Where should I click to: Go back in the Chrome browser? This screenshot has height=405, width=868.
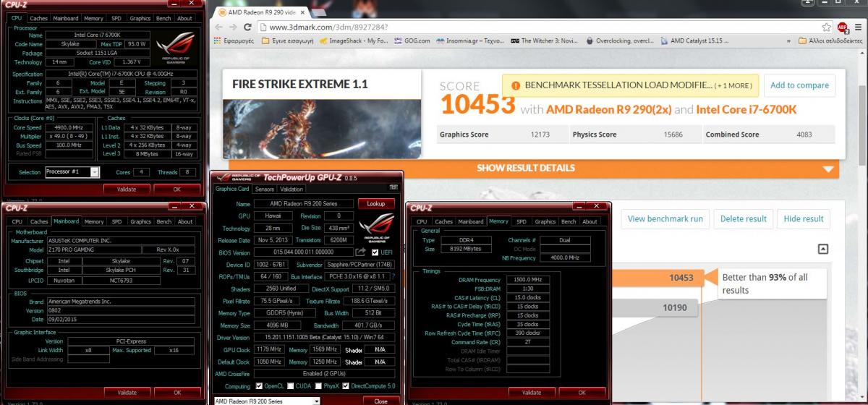pyautogui.click(x=220, y=27)
